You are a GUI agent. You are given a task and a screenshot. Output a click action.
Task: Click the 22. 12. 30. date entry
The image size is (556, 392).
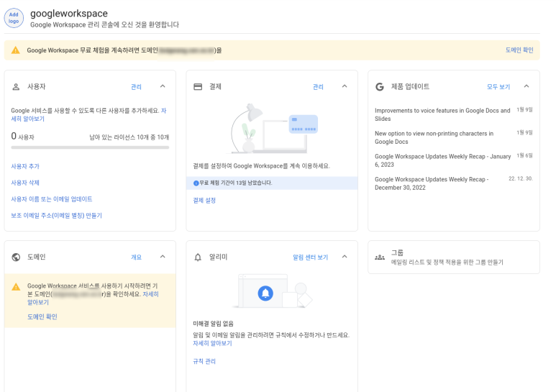click(521, 178)
